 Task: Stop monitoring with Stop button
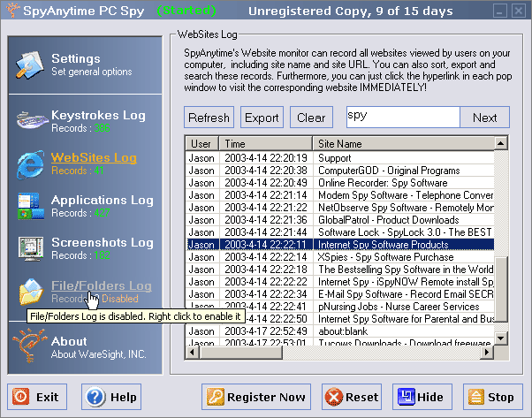coord(493,397)
